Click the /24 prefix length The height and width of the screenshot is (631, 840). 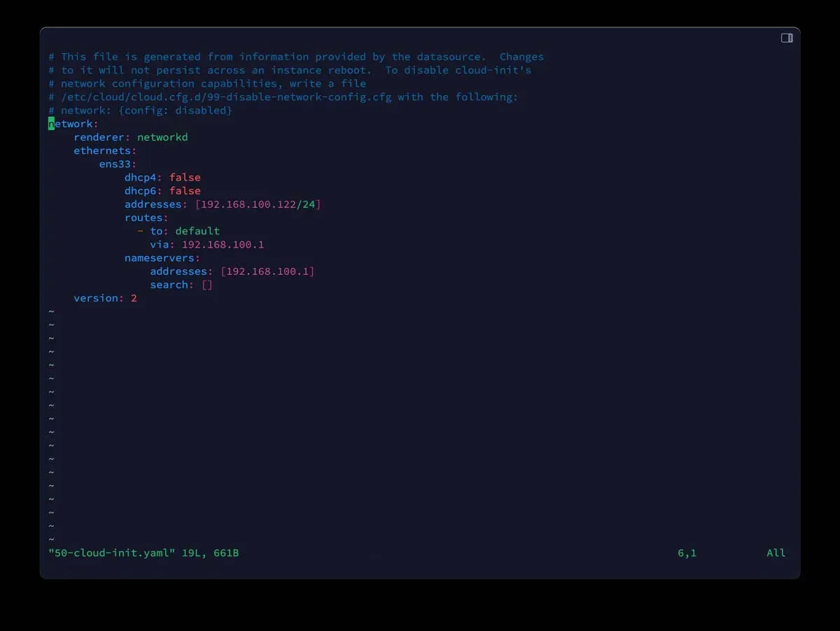[x=306, y=204]
